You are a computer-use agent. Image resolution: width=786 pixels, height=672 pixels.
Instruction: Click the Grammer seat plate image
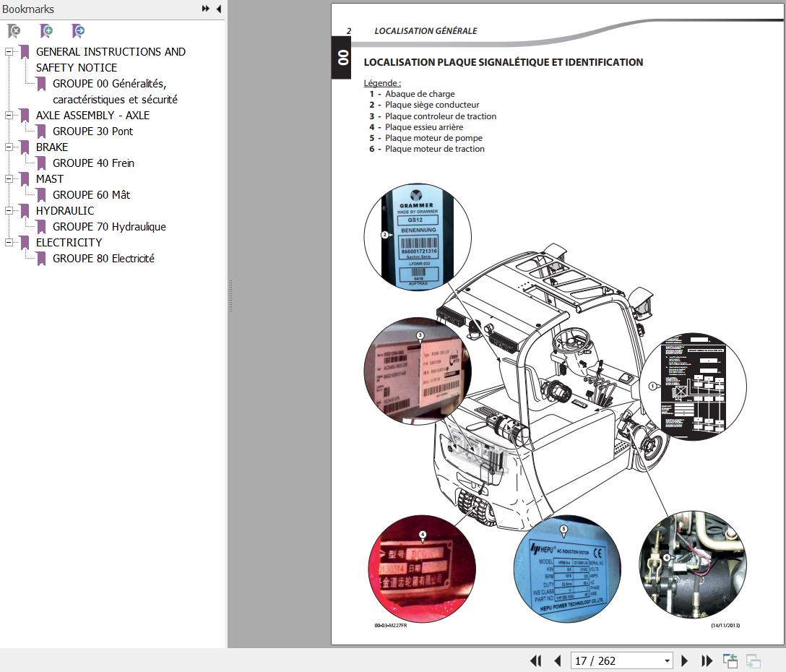[x=417, y=237]
